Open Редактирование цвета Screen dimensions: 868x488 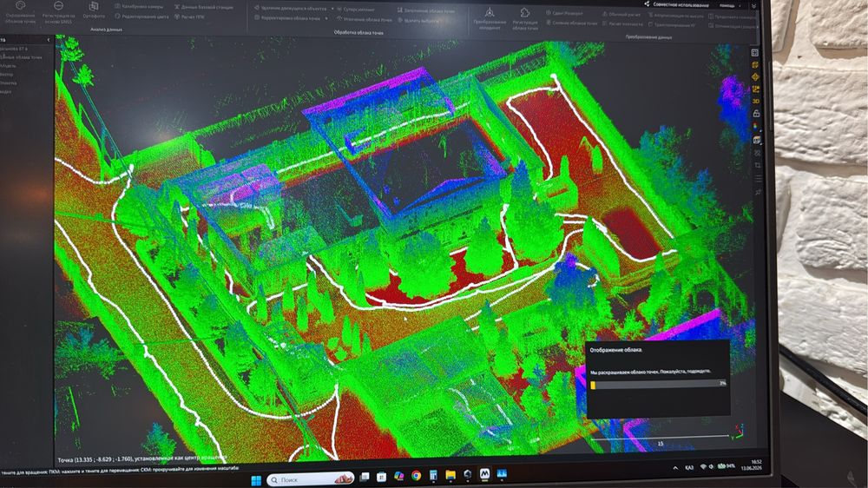coord(141,16)
